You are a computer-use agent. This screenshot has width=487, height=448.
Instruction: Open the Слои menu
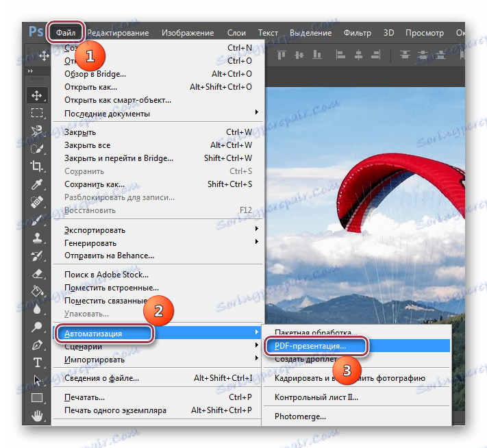click(236, 33)
